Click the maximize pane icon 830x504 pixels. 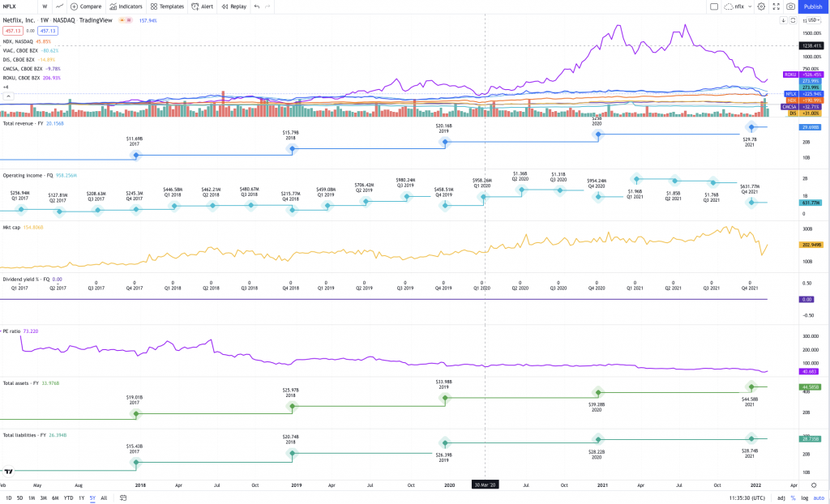click(x=793, y=20)
